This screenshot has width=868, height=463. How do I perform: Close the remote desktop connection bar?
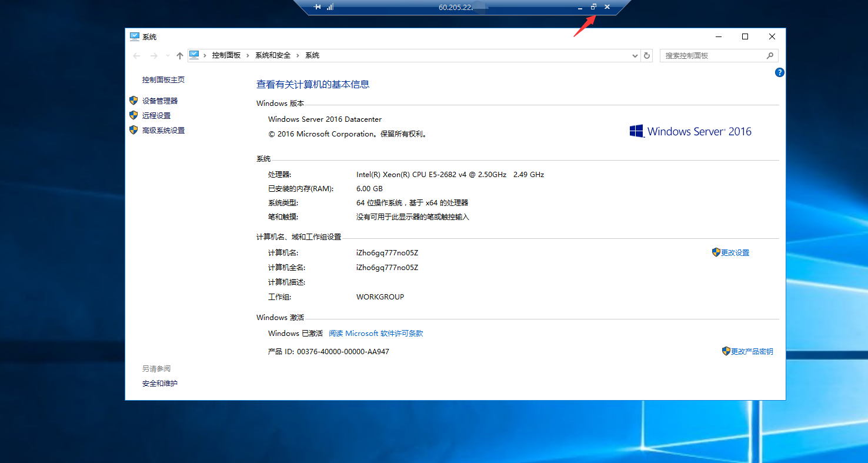click(x=607, y=7)
